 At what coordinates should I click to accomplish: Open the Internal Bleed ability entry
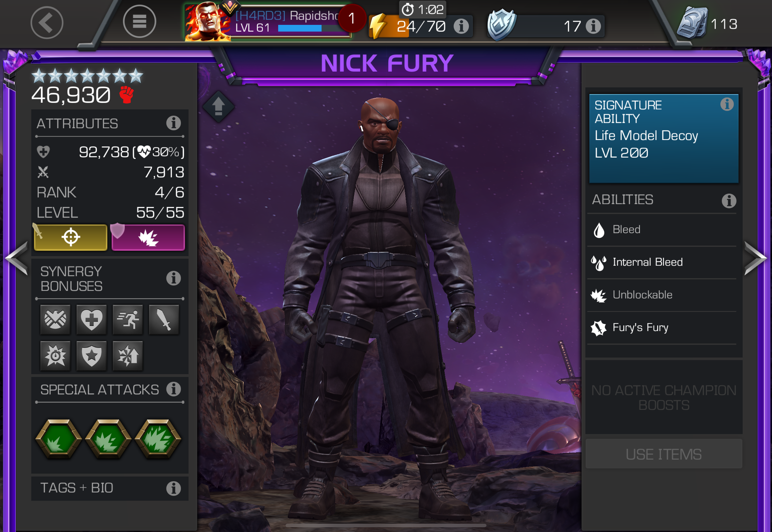point(662,262)
